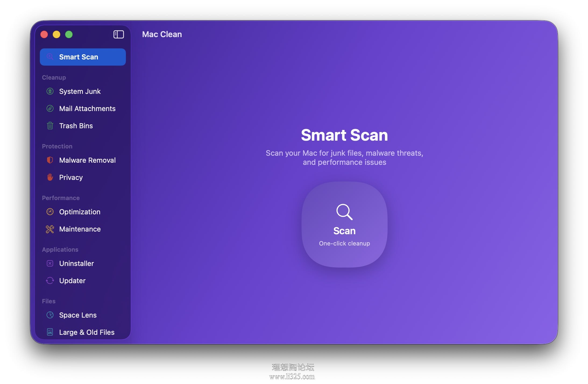This screenshot has width=588, height=384.
Task: Click the Malware Removal shield icon
Action: pos(50,160)
